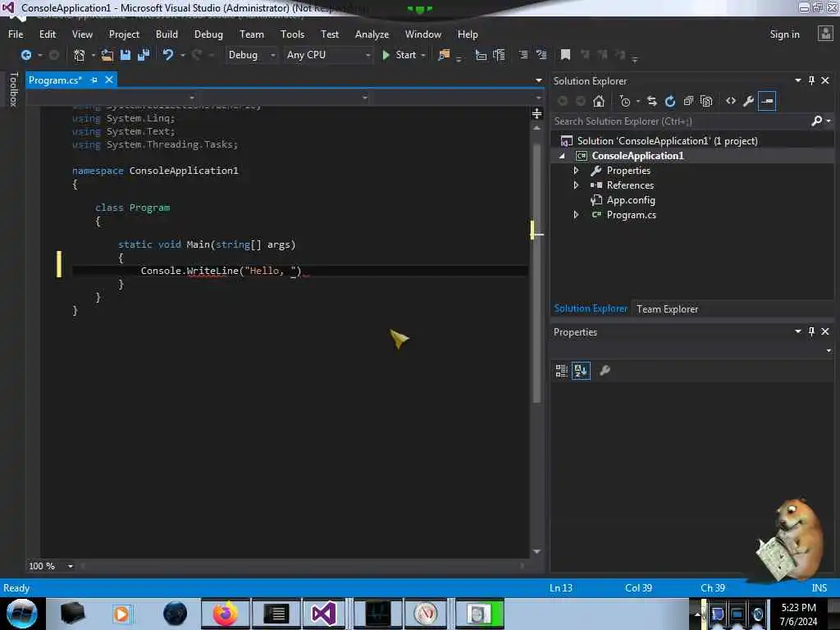Open Solution Explorer window position dropdown
The width and height of the screenshot is (840, 630).
pyautogui.click(x=797, y=80)
